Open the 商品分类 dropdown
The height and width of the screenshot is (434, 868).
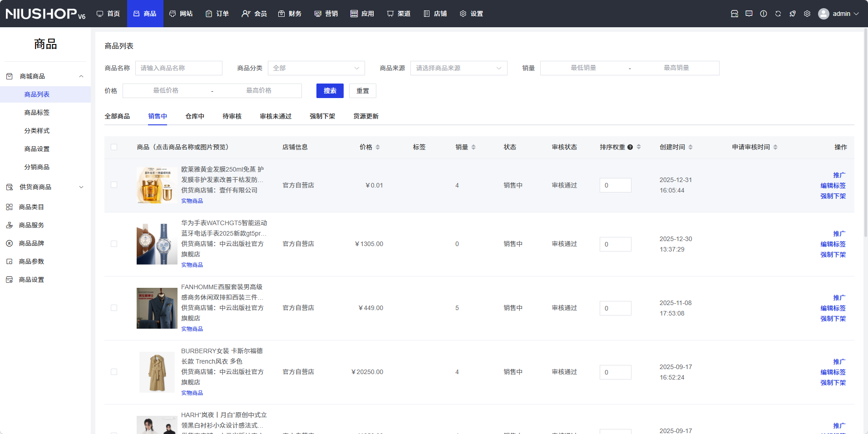coord(316,68)
